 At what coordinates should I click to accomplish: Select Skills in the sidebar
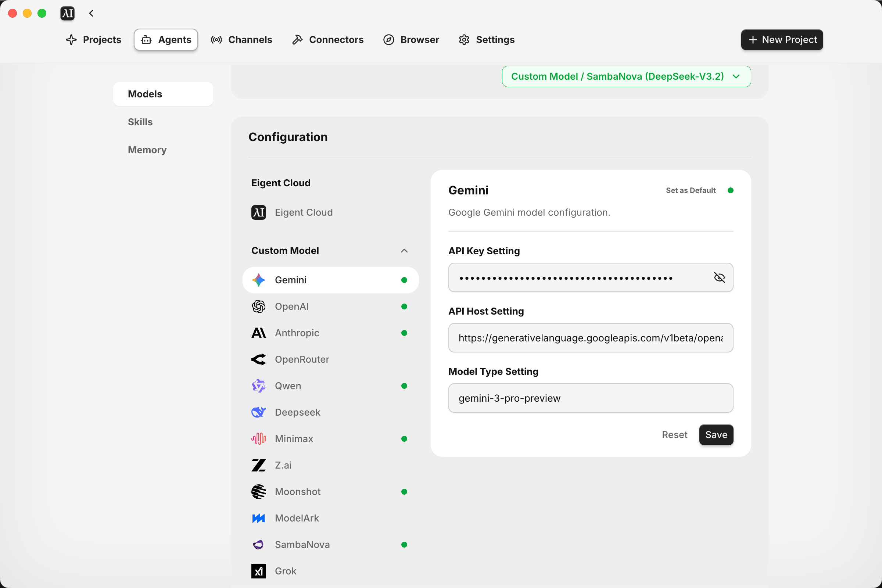coord(163,122)
